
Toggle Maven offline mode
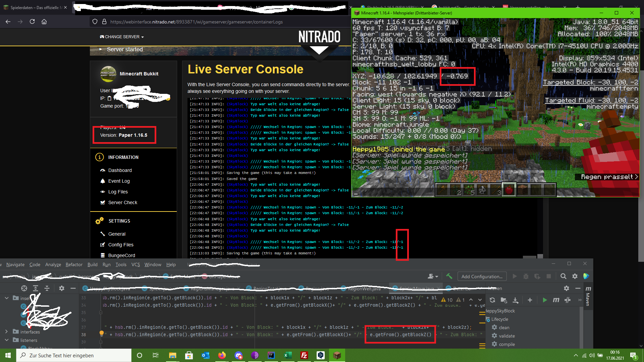568,300
